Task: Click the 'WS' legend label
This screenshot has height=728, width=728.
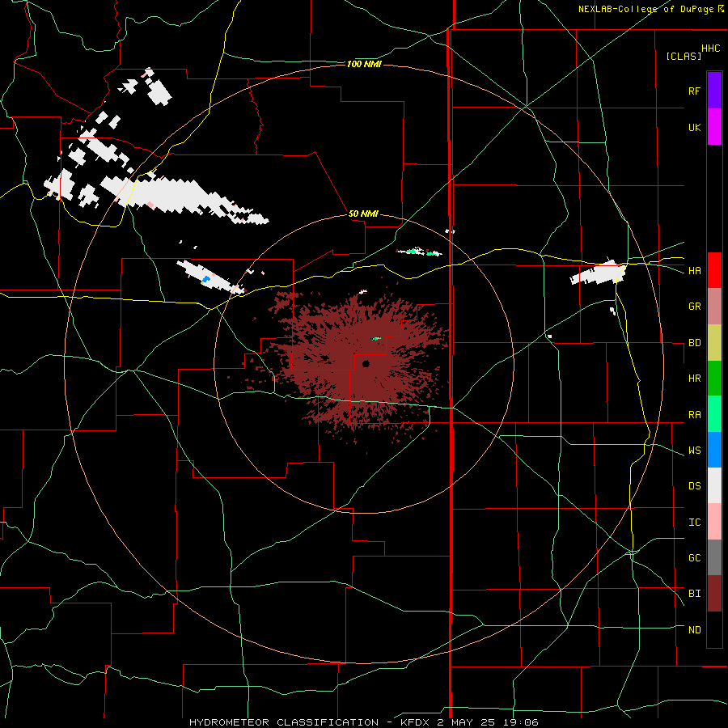Action: (694, 450)
